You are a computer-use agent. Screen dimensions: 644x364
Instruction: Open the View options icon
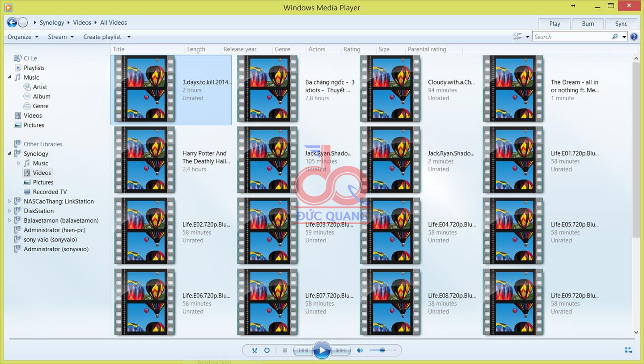click(x=518, y=37)
